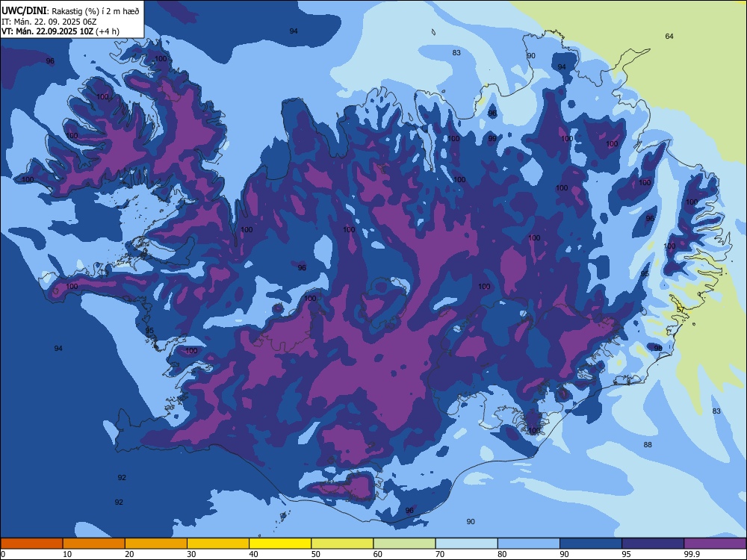The width and height of the screenshot is (747, 560).
Task: Click the pale green 60–70 legend swatch
Action: pyautogui.click(x=404, y=544)
